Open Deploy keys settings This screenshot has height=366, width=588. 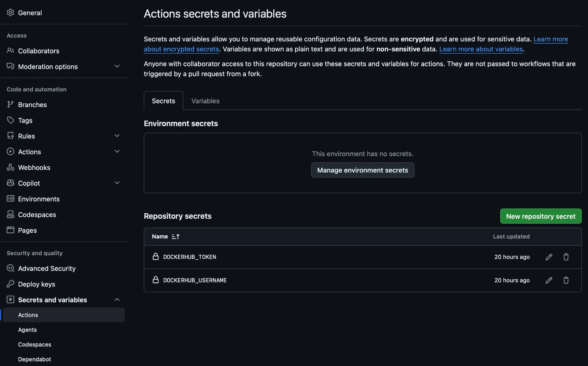pos(36,284)
